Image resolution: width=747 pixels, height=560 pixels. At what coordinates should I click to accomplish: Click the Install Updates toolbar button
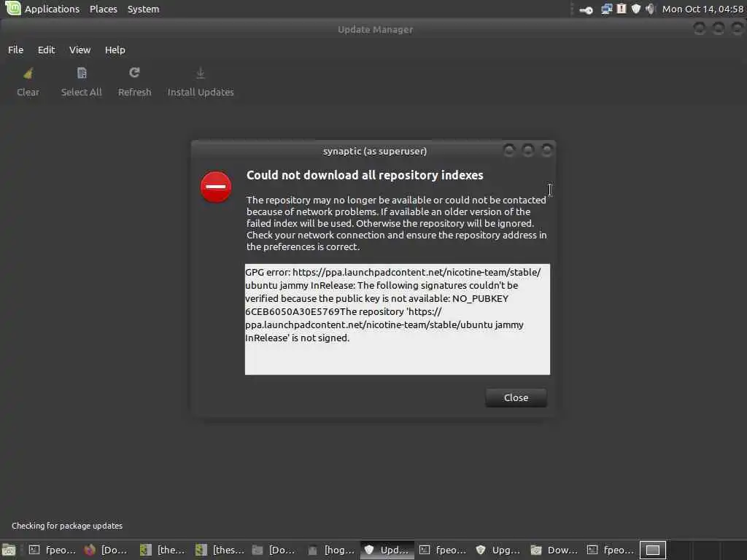point(201,82)
